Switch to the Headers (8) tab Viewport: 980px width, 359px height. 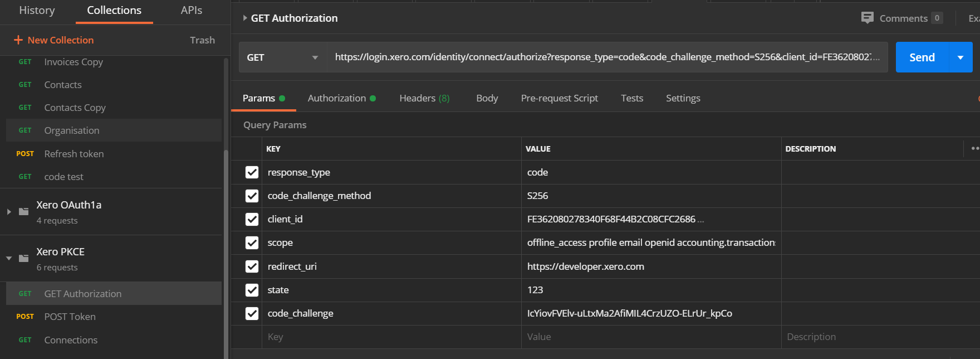click(x=424, y=98)
